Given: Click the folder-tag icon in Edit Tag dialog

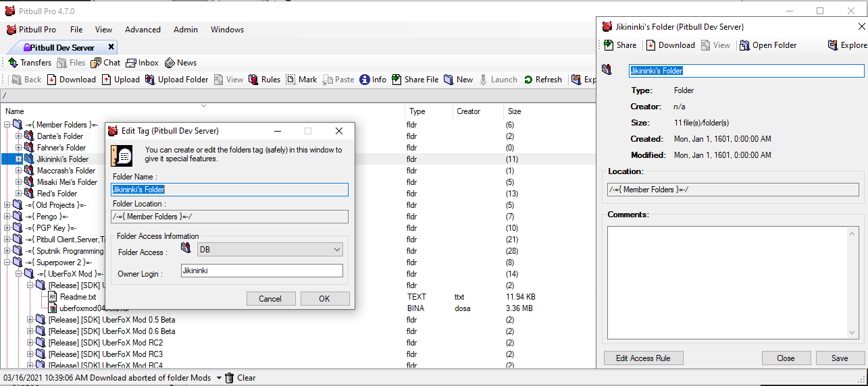Looking at the screenshot, I should (123, 155).
